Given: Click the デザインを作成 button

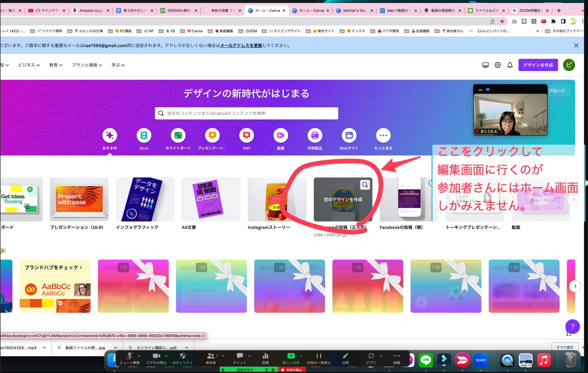Looking at the screenshot, I should tap(538, 65).
